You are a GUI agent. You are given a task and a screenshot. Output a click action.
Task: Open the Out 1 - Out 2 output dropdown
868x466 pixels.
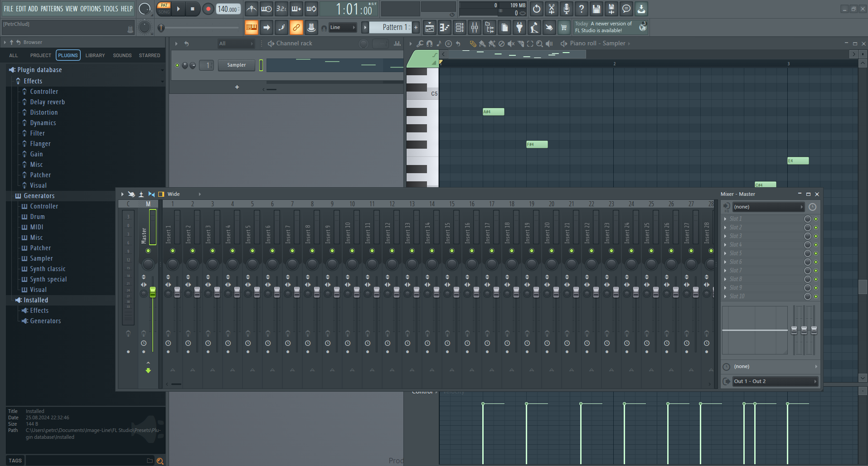pos(775,381)
